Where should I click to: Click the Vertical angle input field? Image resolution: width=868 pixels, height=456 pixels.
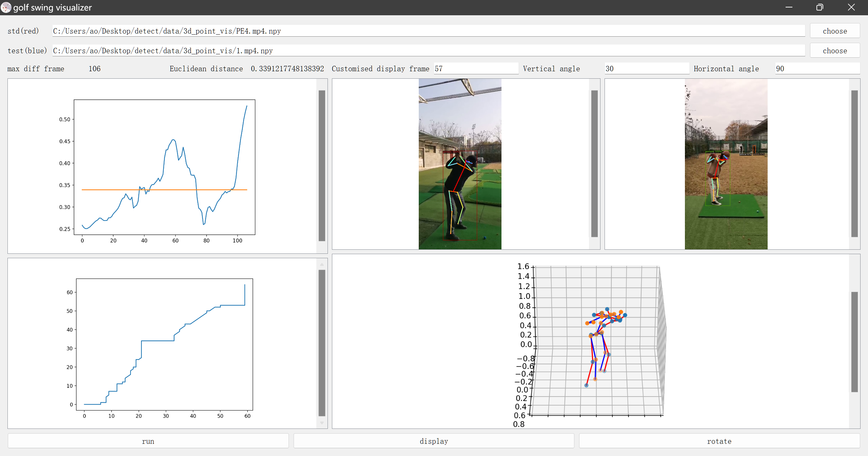[647, 69]
